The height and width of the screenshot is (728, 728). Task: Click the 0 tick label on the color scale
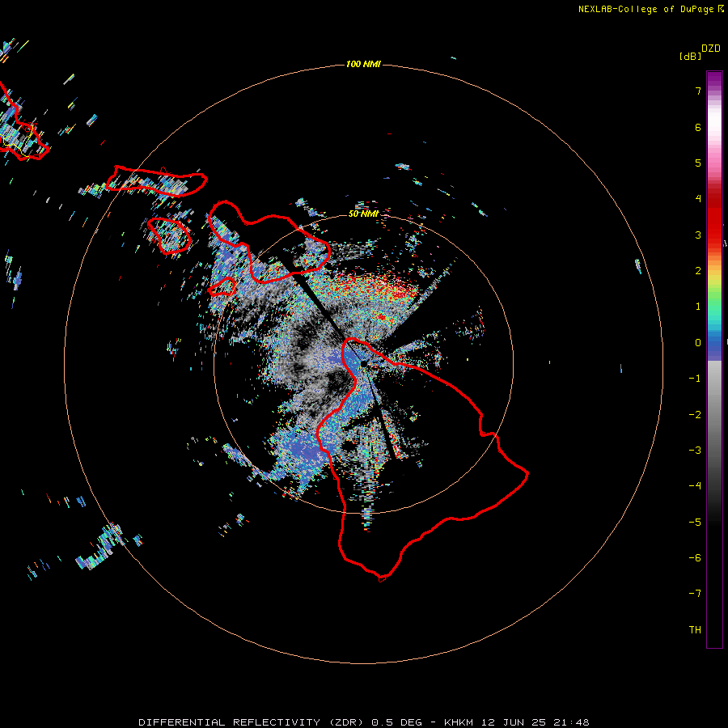[698, 343]
